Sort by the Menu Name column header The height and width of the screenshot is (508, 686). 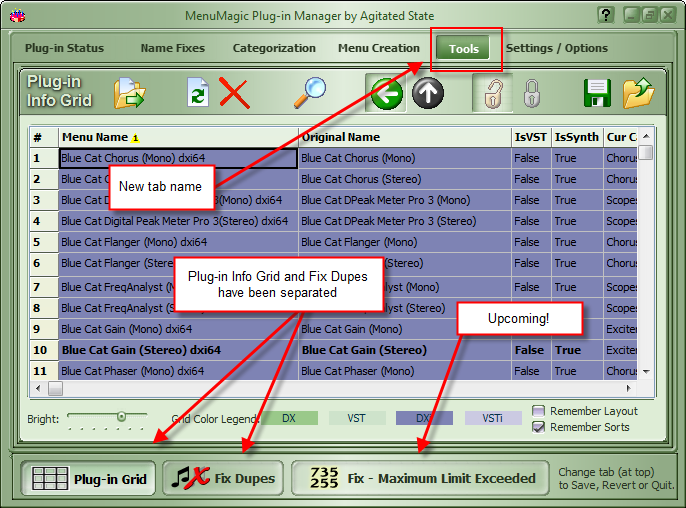click(x=178, y=137)
